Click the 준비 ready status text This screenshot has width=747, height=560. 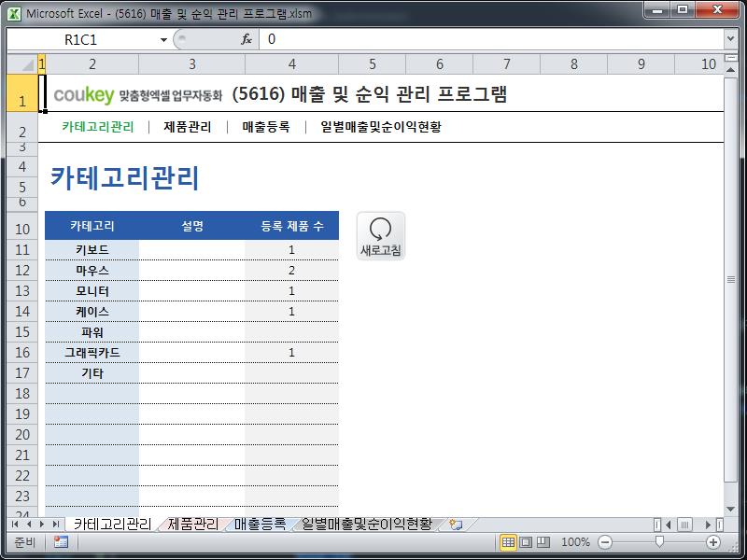click(25, 542)
